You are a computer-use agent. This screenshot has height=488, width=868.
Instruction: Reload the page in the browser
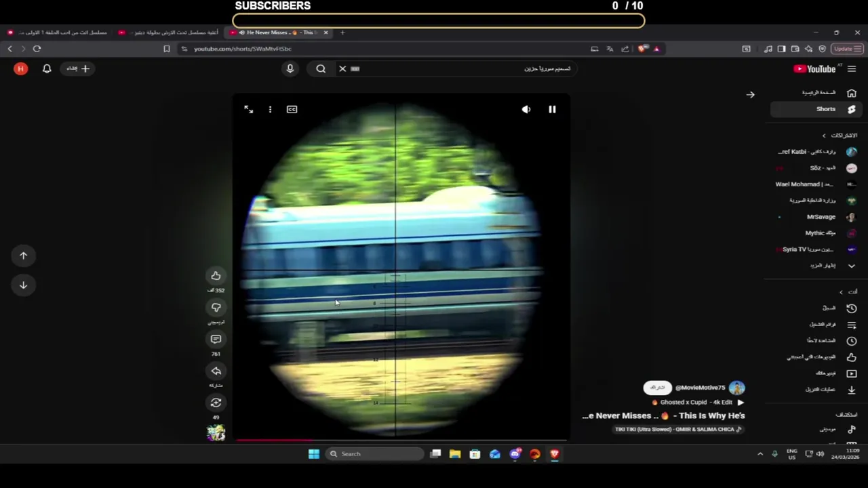37,49
